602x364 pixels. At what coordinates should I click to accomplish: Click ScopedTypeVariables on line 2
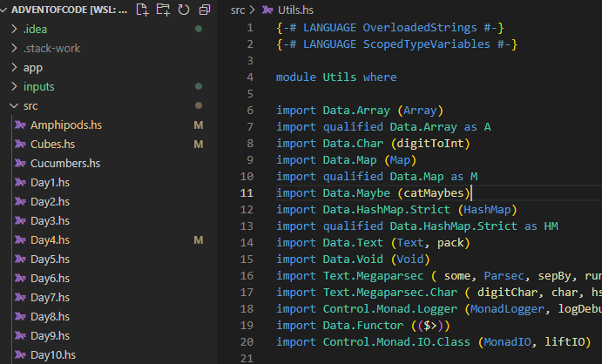(427, 44)
